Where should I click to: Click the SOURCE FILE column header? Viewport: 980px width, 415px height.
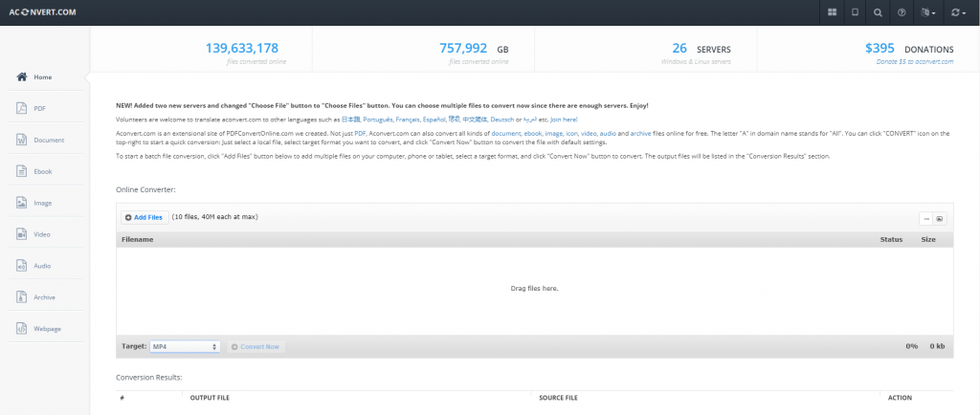point(558,398)
